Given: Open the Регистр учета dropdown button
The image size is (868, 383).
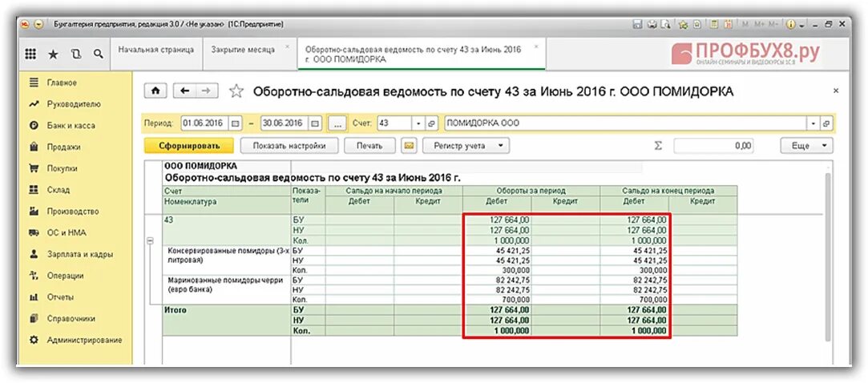Looking at the screenshot, I should click(466, 146).
